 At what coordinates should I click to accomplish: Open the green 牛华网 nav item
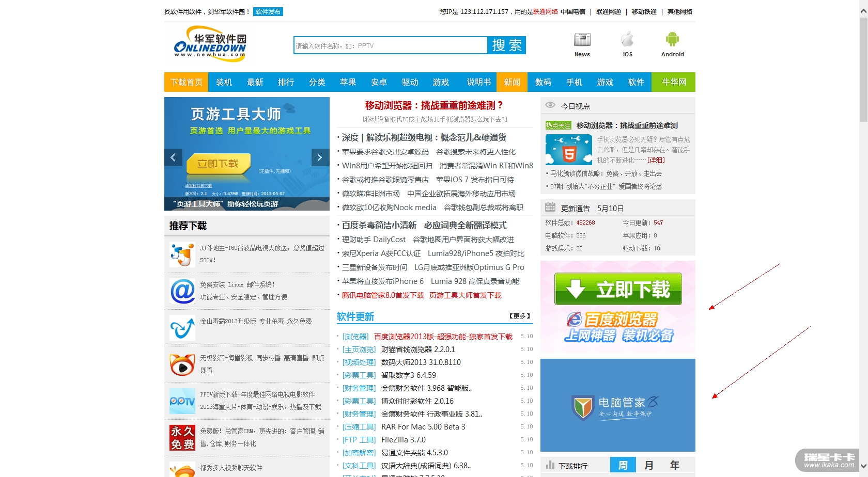click(674, 82)
